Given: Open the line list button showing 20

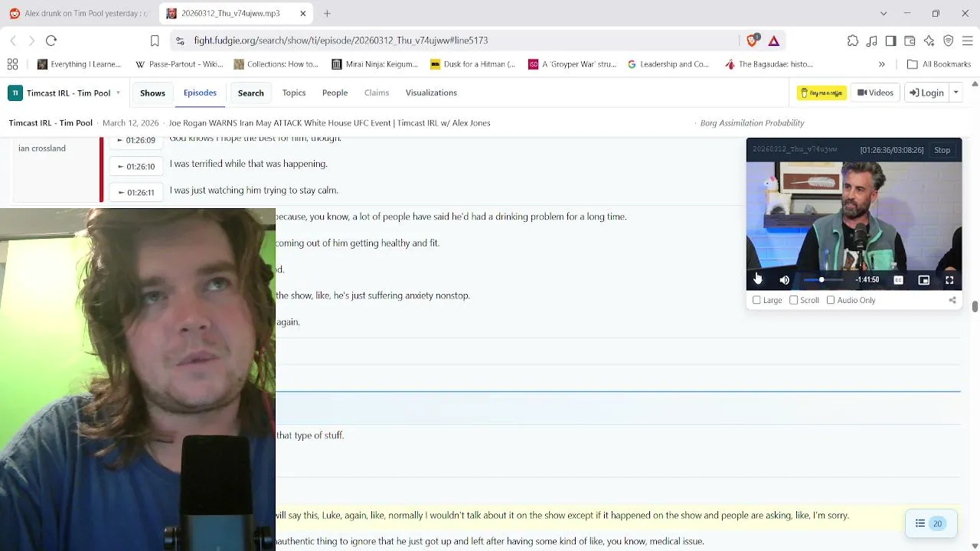Looking at the screenshot, I should pos(929,523).
